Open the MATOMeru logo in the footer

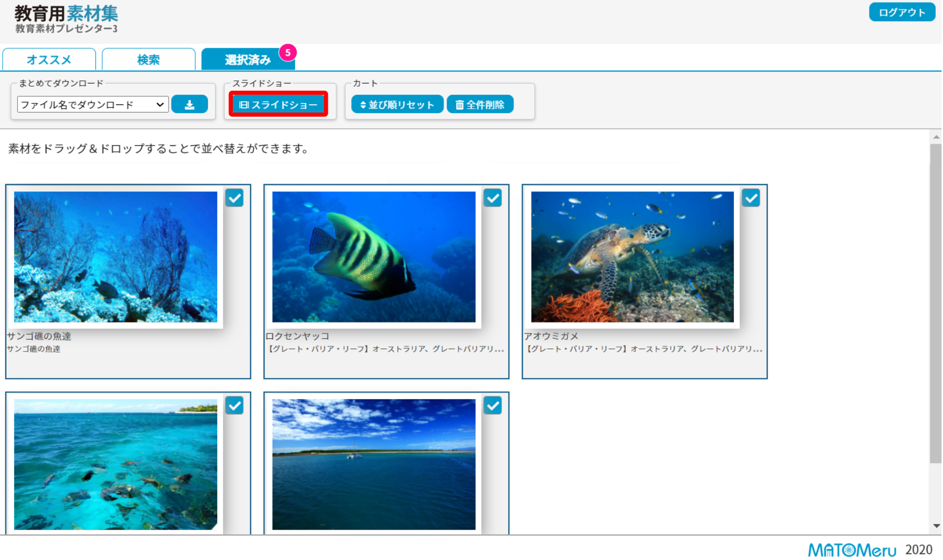(x=852, y=550)
